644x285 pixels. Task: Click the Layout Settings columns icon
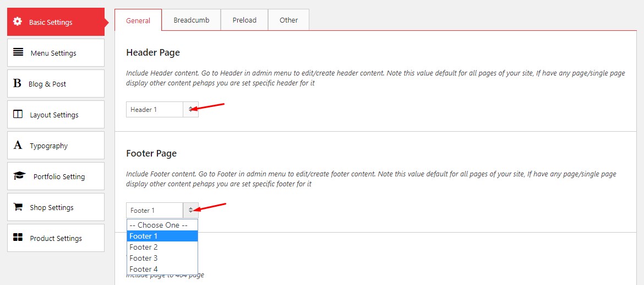18,115
